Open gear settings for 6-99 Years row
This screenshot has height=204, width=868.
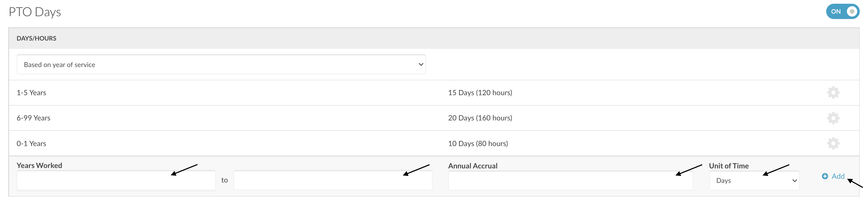tap(833, 118)
